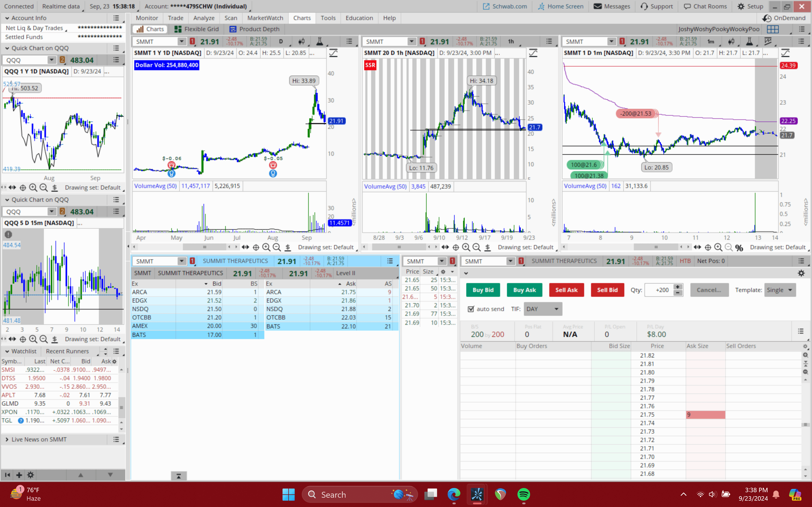Click chart style candlestick icon on 1m chart
This screenshot has height=507, width=812.
(x=731, y=42)
